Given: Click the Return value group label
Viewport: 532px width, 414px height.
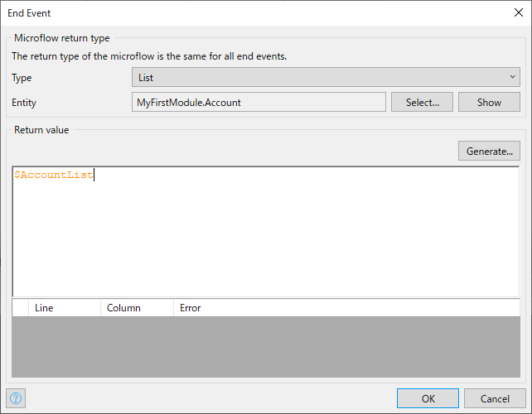Looking at the screenshot, I should pyautogui.click(x=42, y=130).
